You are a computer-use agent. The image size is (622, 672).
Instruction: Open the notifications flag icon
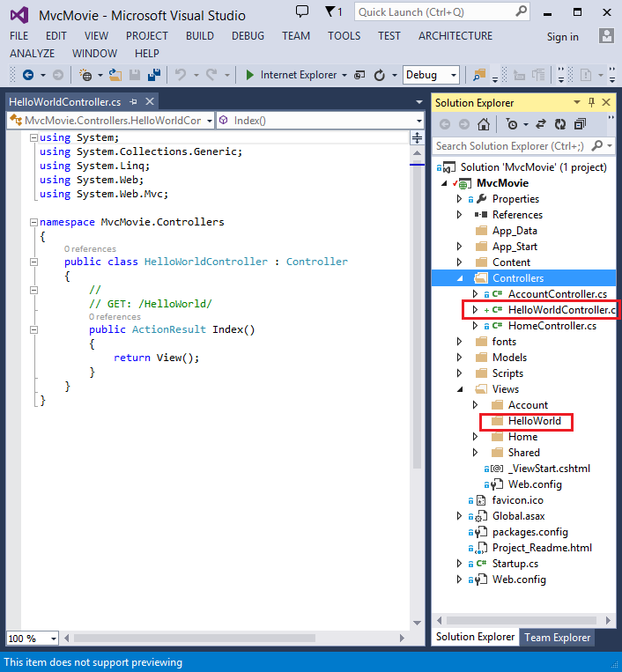334,11
